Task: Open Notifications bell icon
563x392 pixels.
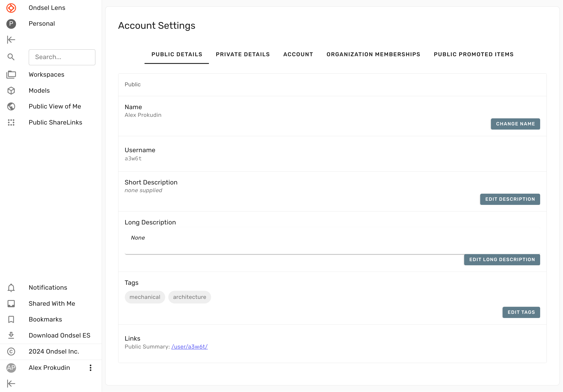Action: 11,287
